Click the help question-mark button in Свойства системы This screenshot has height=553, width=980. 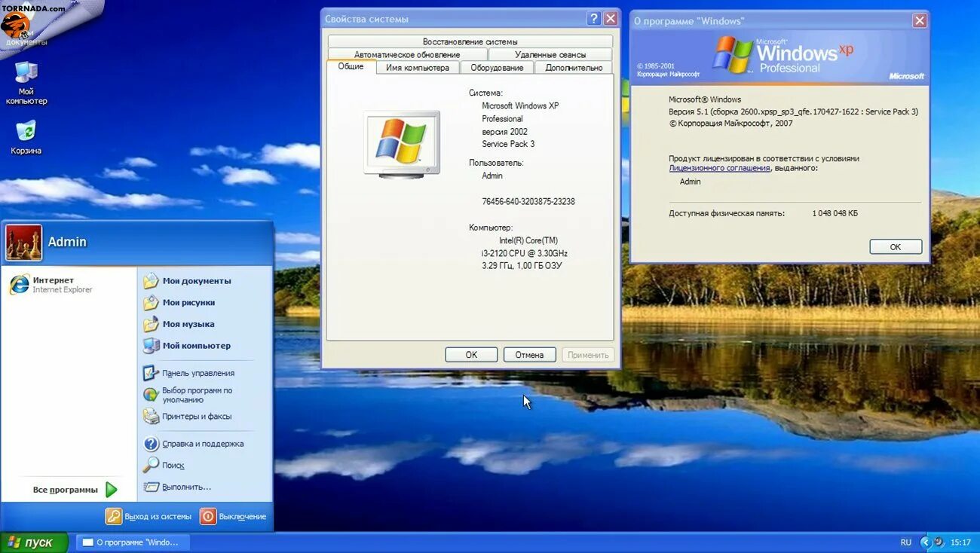point(594,19)
